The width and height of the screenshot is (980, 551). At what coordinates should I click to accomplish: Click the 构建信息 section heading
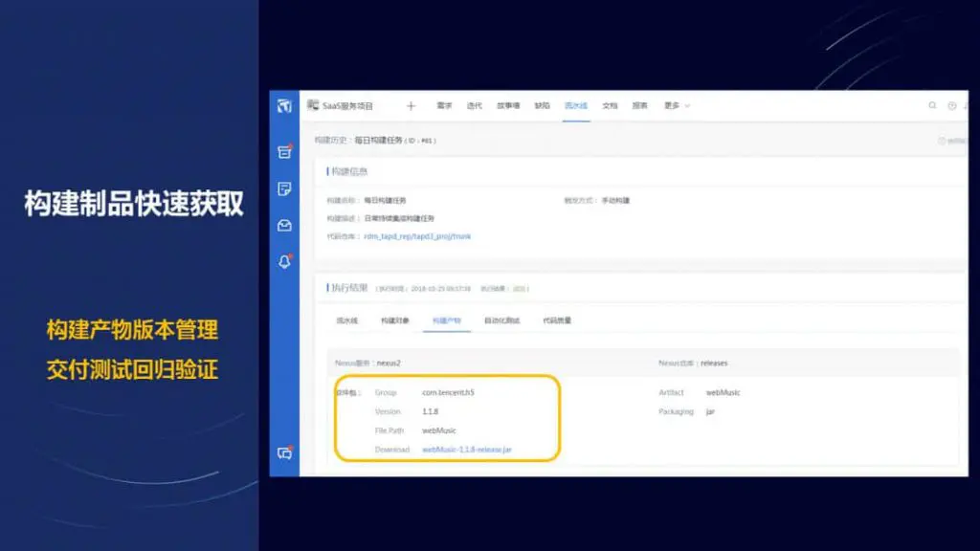tap(349, 171)
